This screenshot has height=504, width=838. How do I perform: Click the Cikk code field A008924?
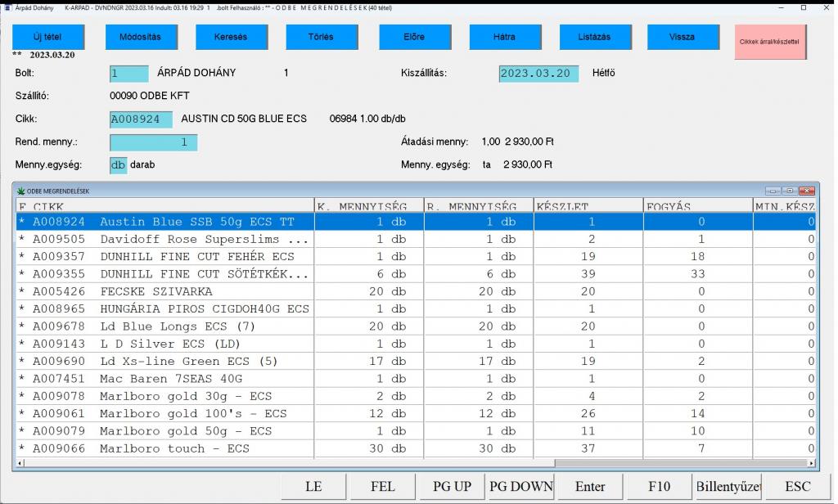(141, 119)
